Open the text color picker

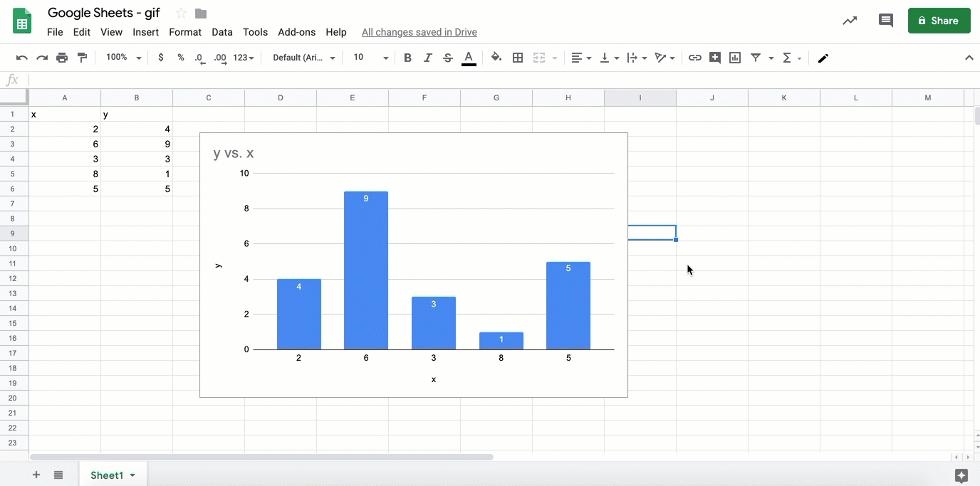tap(469, 58)
